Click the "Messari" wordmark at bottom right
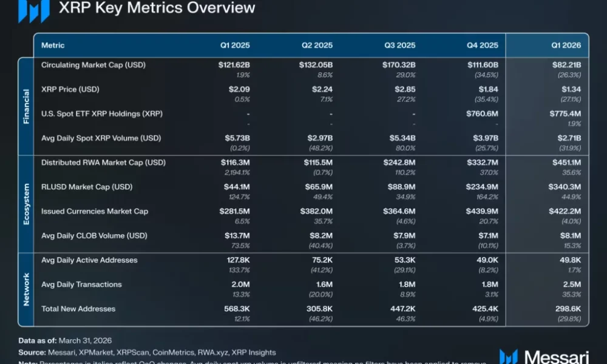This screenshot has height=364, width=607. (x=556, y=357)
